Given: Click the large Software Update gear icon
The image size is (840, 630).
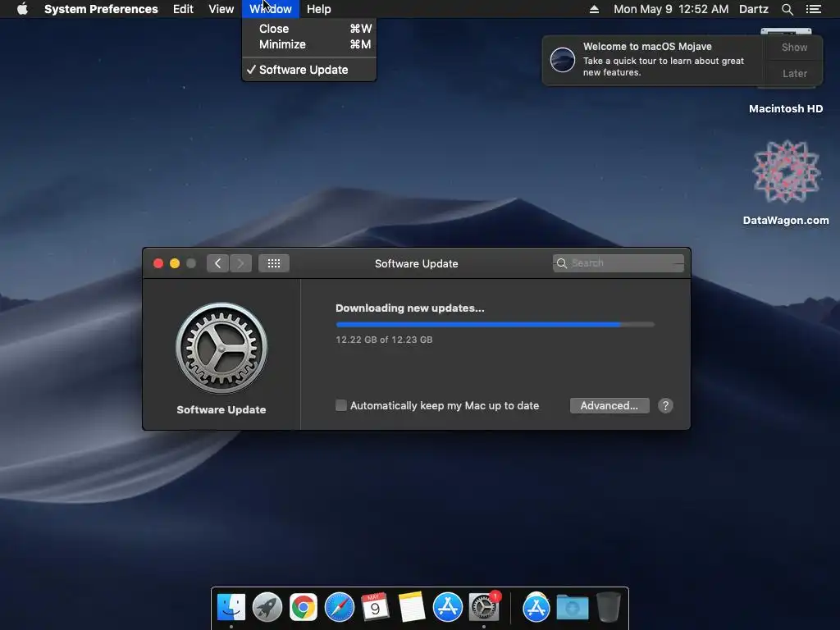Looking at the screenshot, I should [221, 348].
